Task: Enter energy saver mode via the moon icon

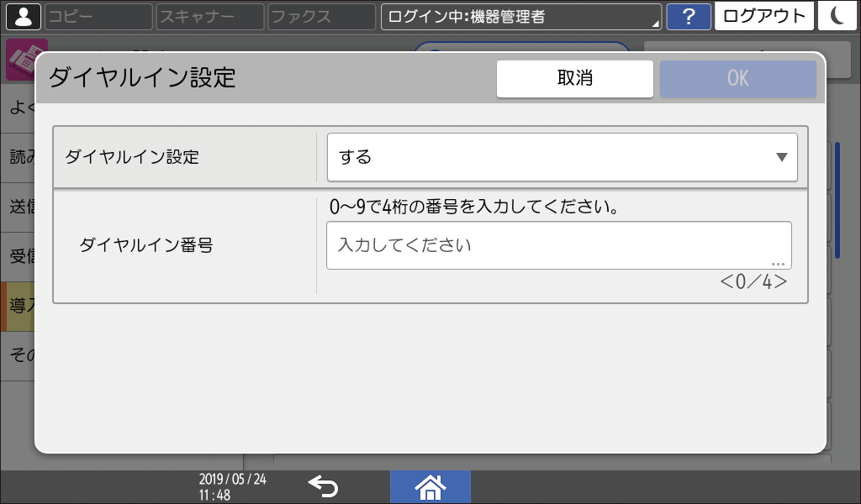Action: coord(837,16)
